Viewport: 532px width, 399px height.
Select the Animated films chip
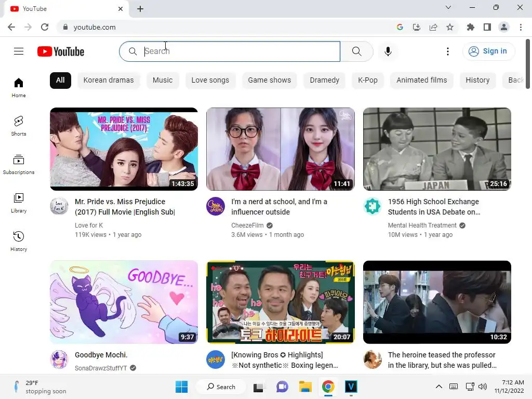[x=422, y=81]
